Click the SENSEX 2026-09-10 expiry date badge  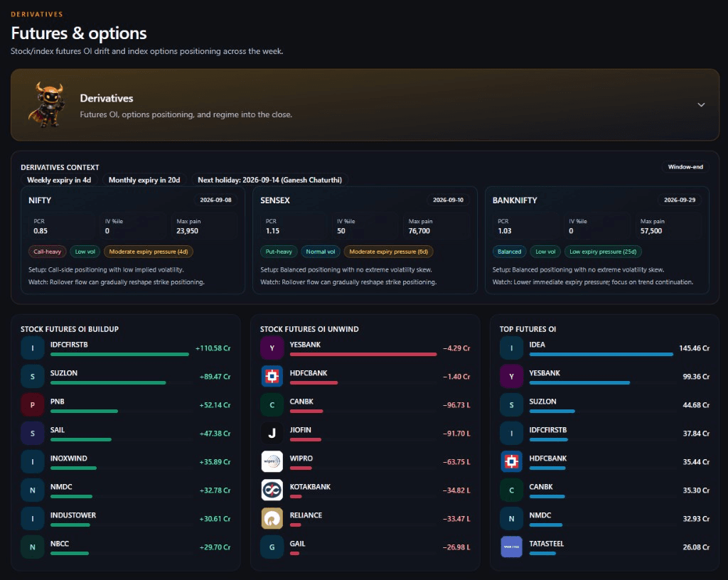pos(448,200)
